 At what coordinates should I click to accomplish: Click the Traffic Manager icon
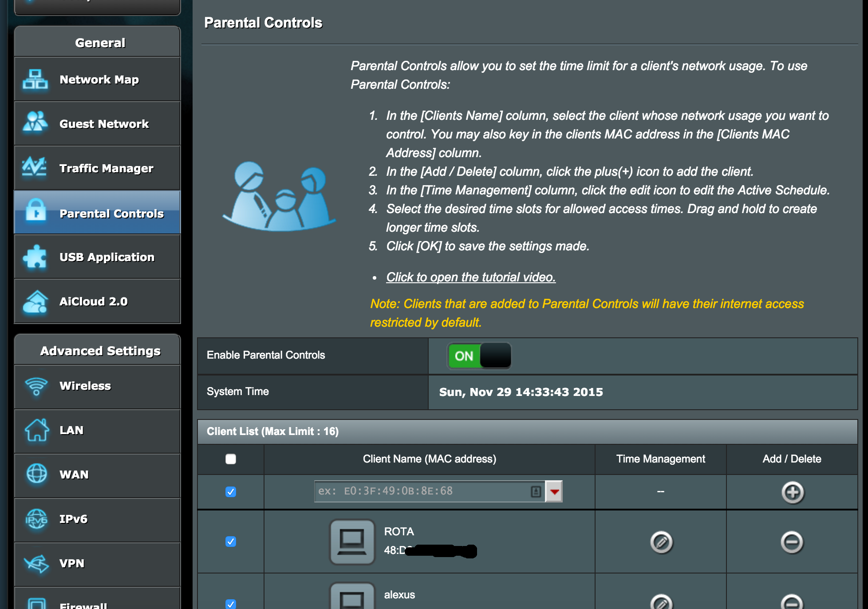pyautogui.click(x=36, y=168)
